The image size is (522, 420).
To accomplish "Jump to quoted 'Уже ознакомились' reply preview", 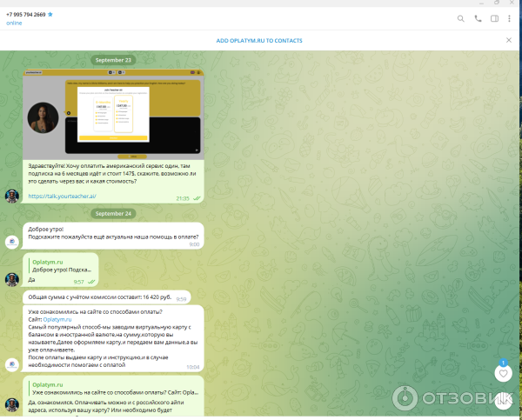I will (x=113, y=389).
